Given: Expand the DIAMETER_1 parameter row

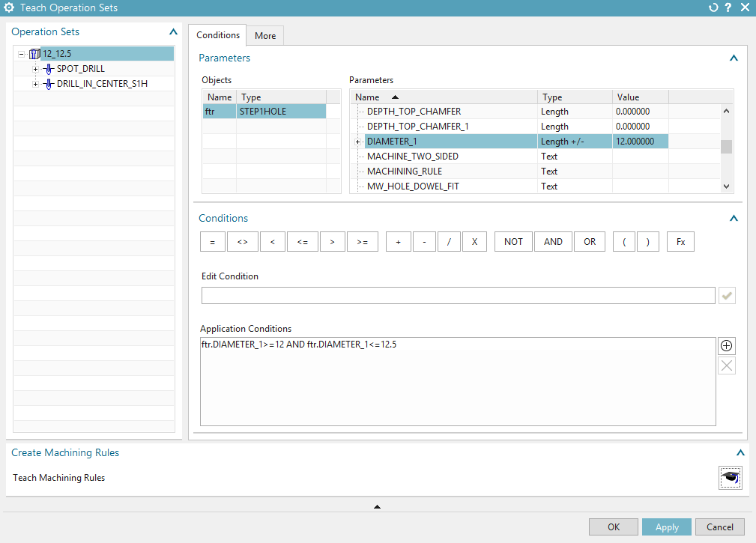Looking at the screenshot, I should [x=357, y=142].
